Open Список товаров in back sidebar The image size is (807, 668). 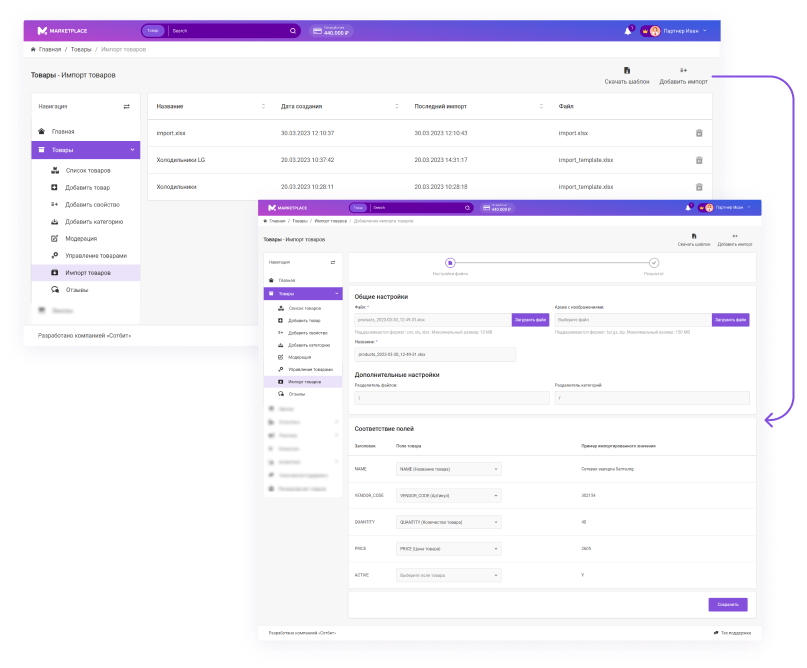coord(87,170)
